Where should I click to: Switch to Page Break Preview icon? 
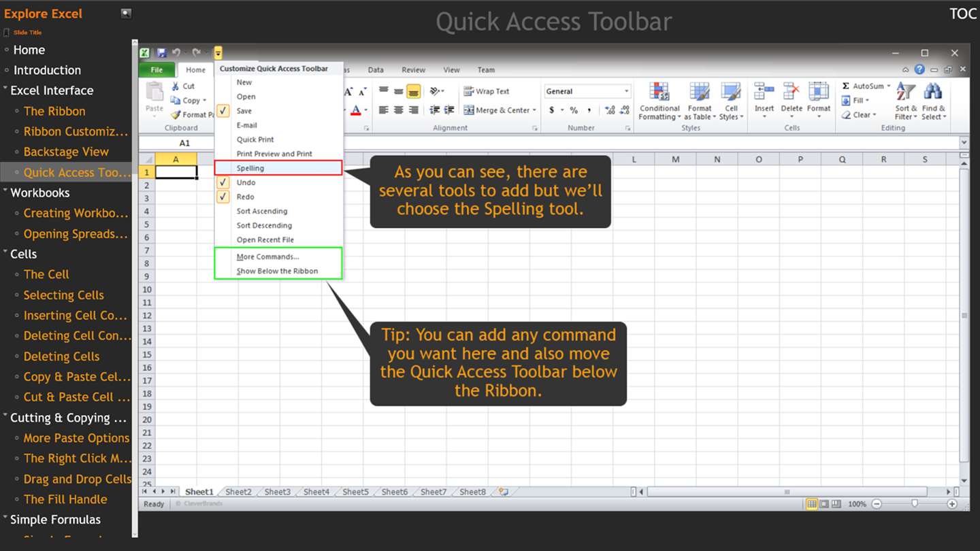pyautogui.click(x=836, y=504)
